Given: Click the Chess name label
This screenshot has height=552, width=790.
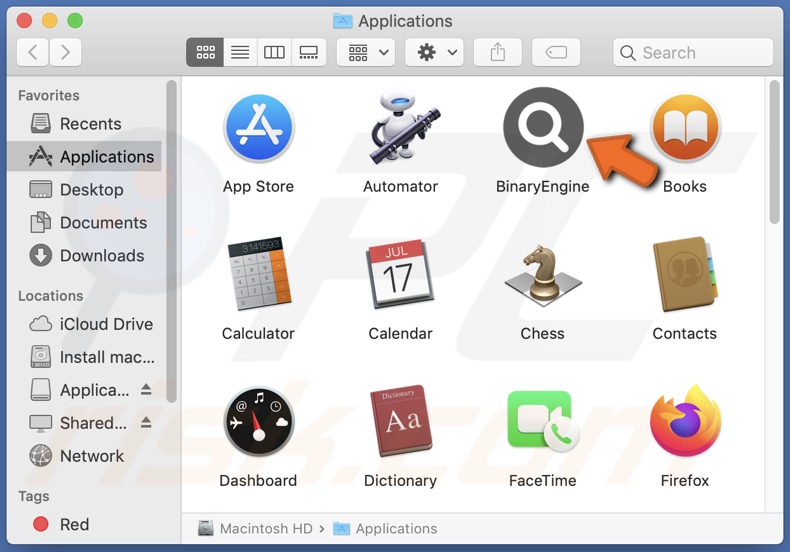Looking at the screenshot, I should click(x=543, y=333).
